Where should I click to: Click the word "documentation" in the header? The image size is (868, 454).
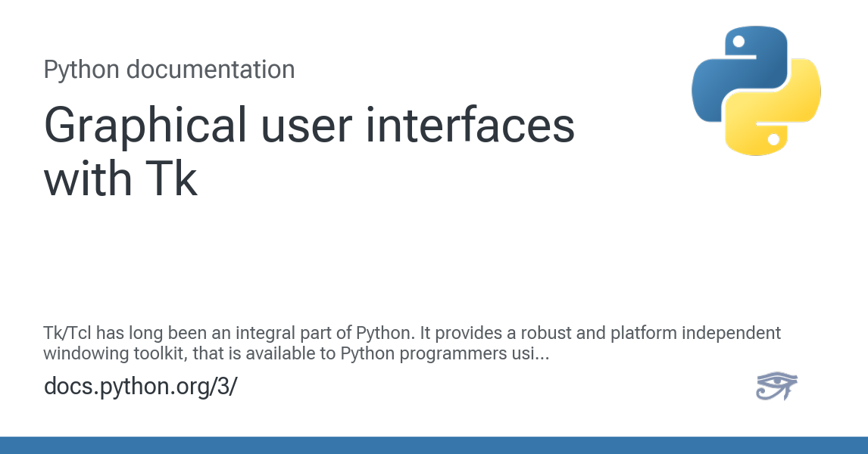(210, 70)
